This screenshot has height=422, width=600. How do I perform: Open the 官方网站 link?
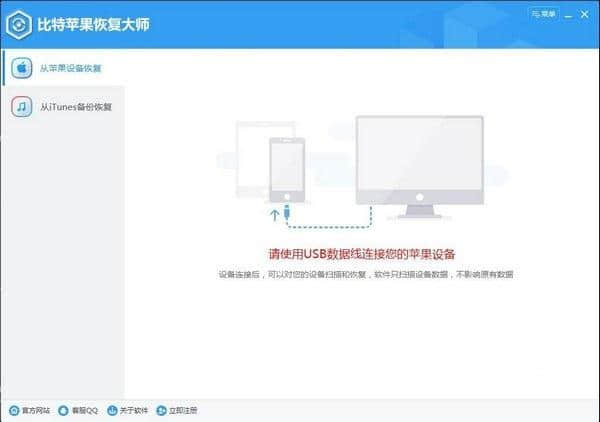click(30, 411)
